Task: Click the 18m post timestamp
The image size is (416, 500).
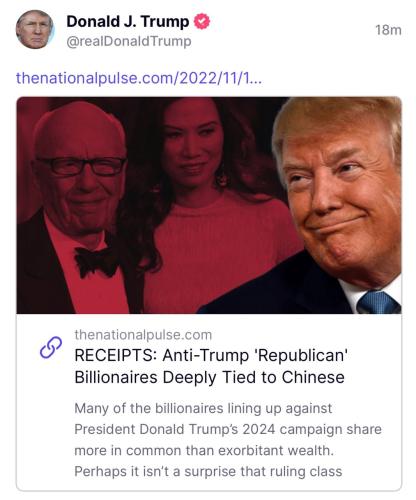Action: (x=388, y=30)
